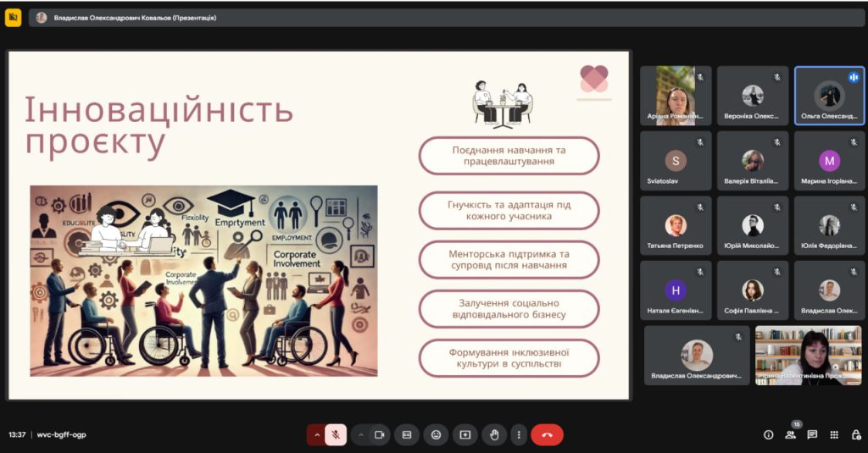Open more options three-dot menu
This screenshot has width=868, height=453.
(x=519, y=434)
